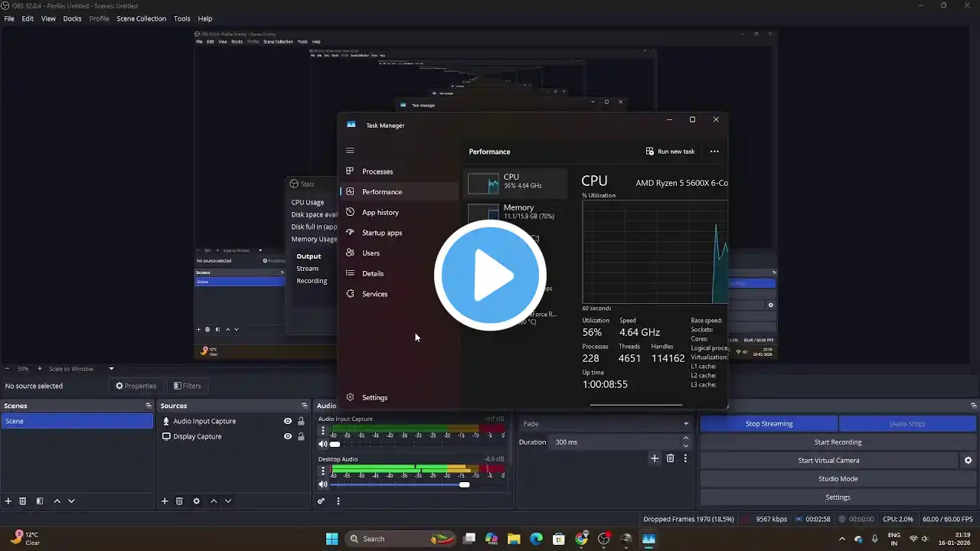This screenshot has height=551, width=980.
Task: Open the Docks menu
Action: click(x=72, y=18)
